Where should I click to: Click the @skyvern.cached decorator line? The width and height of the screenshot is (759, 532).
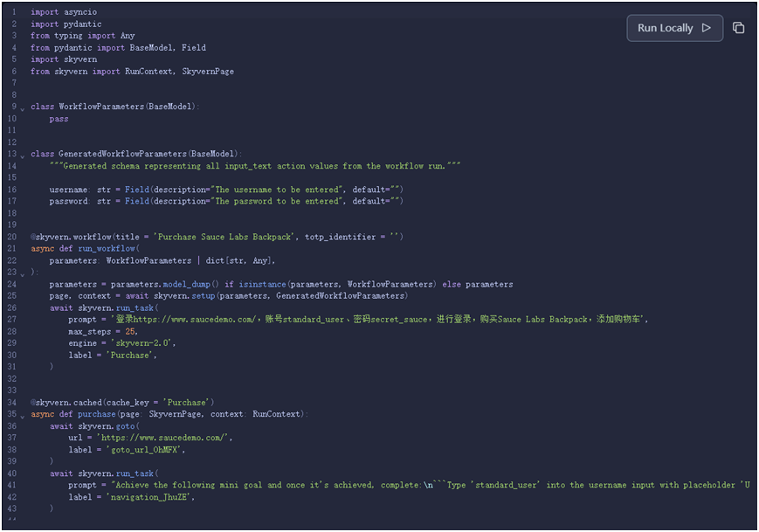[x=122, y=402]
